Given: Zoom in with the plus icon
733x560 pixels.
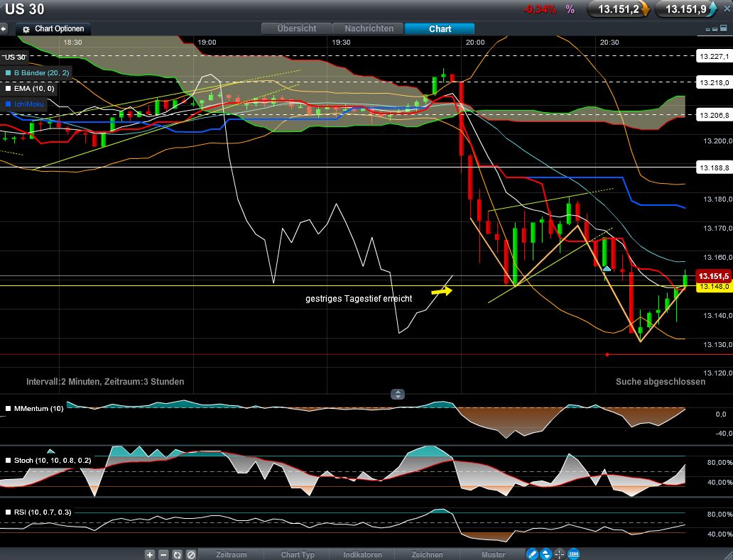Looking at the screenshot, I should (x=150, y=555).
